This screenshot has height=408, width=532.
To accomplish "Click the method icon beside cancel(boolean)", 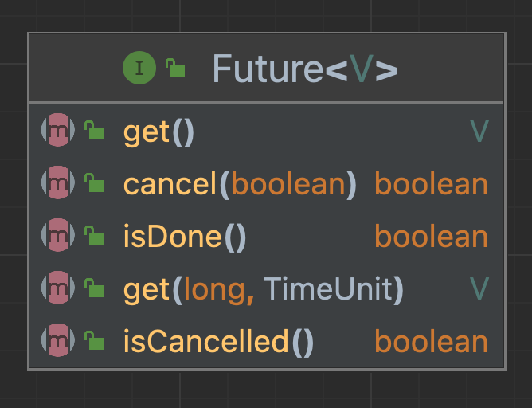I will click(58, 182).
